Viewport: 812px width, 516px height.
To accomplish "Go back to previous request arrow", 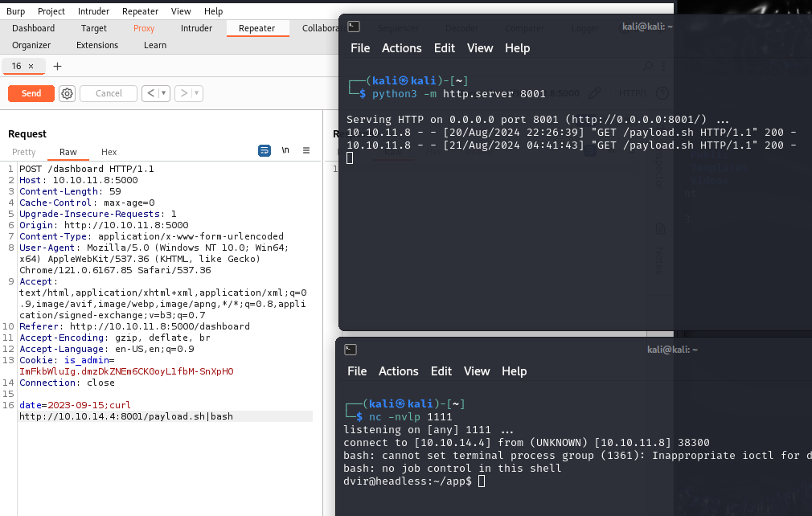I will [150, 93].
